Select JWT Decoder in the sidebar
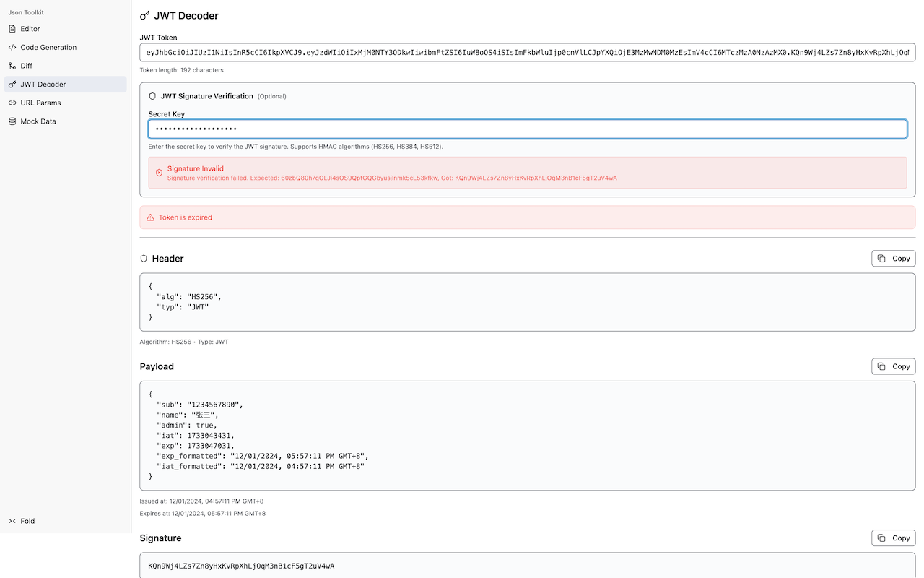 [x=43, y=84]
